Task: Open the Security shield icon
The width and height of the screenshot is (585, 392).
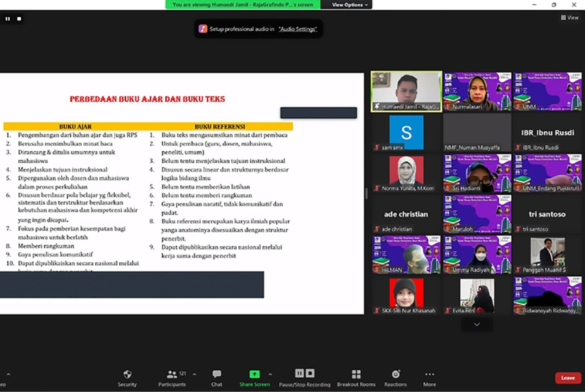Action: point(128,374)
